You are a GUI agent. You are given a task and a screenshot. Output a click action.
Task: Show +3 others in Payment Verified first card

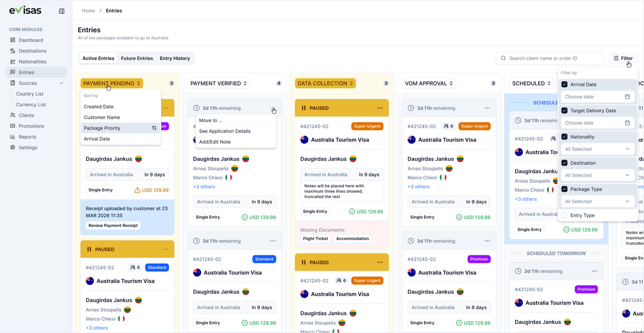[204, 187]
